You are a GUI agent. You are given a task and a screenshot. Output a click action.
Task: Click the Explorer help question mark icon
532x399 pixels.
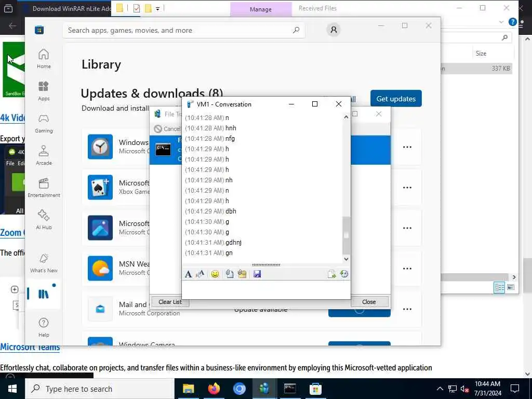click(x=512, y=22)
